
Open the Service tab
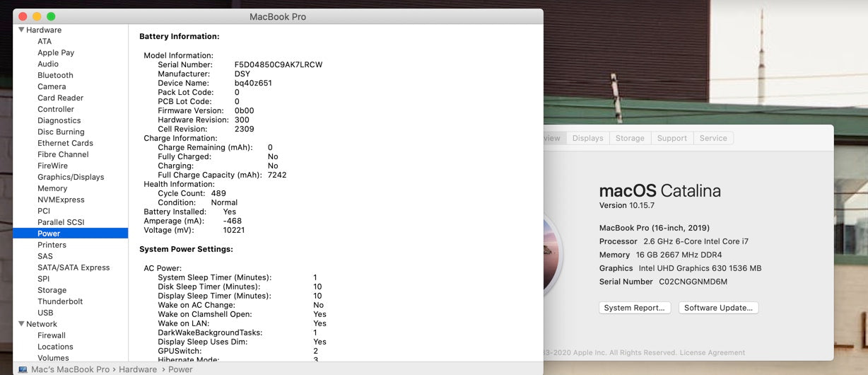(713, 138)
